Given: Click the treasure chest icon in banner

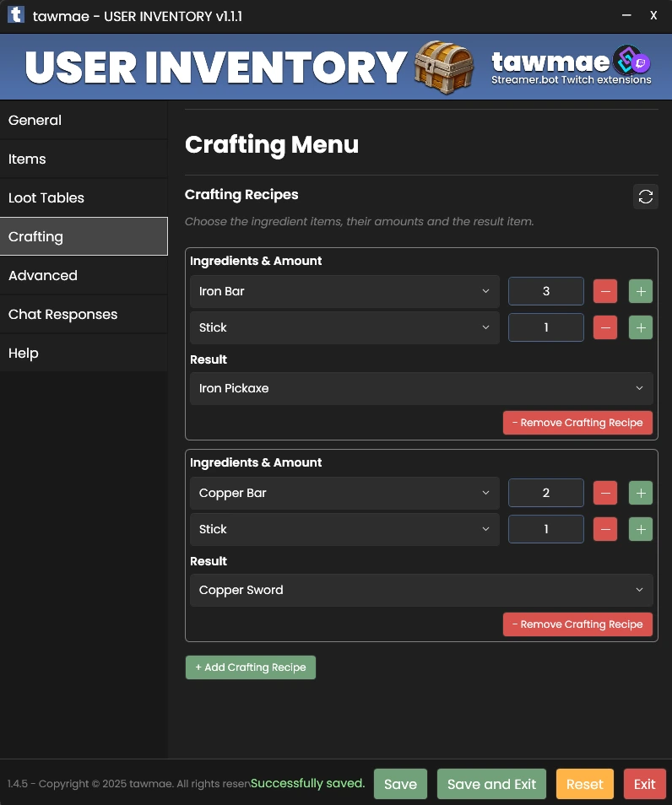Looking at the screenshot, I should pos(445,68).
